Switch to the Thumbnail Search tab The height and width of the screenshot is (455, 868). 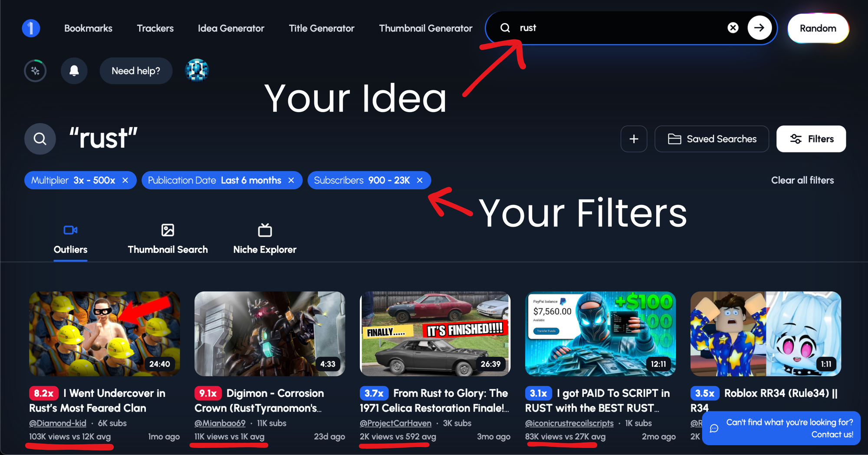[168, 239]
